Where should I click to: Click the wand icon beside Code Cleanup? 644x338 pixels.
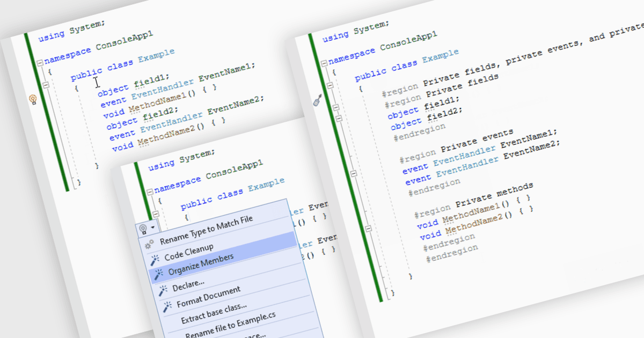click(x=155, y=260)
